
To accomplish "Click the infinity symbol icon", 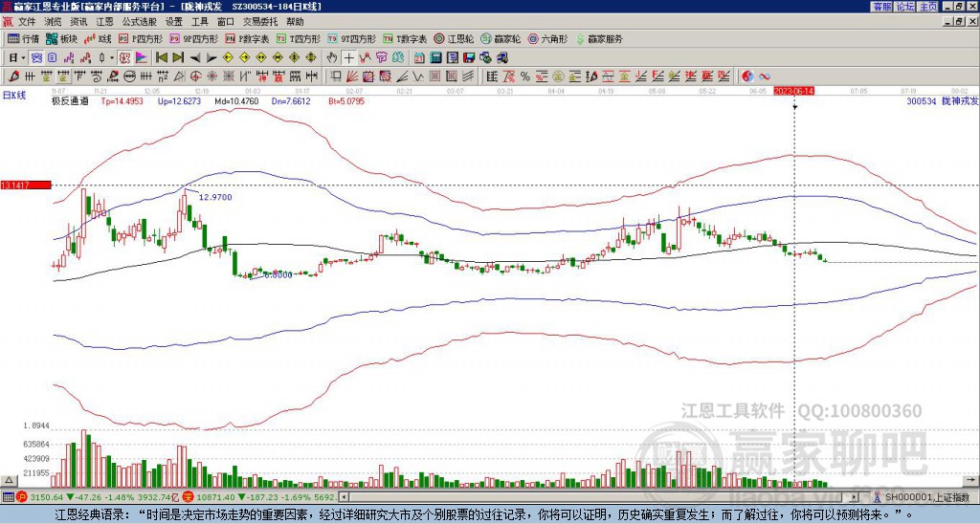I will pyautogui.click(x=765, y=76).
